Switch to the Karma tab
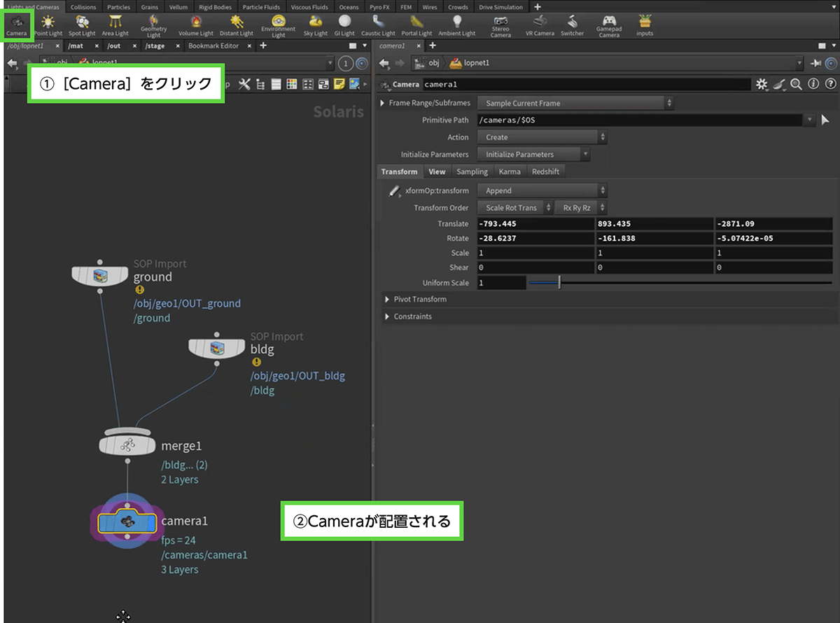 click(x=509, y=171)
